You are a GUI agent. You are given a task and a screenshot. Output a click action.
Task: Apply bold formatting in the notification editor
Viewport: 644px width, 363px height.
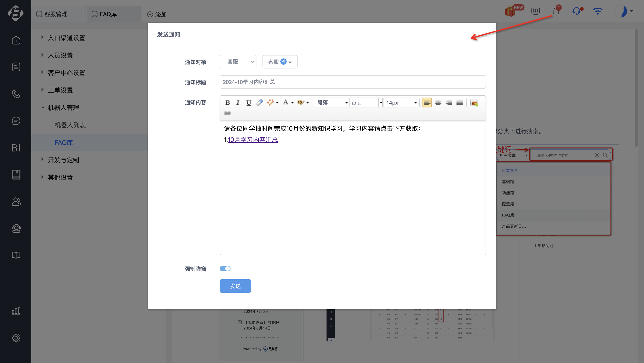coord(227,102)
